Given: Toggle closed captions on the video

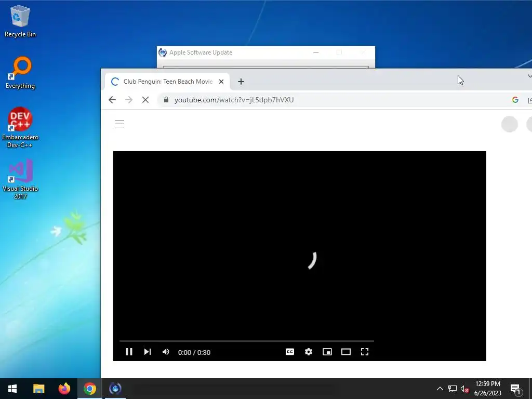Looking at the screenshot, I should tap(290, 352).
